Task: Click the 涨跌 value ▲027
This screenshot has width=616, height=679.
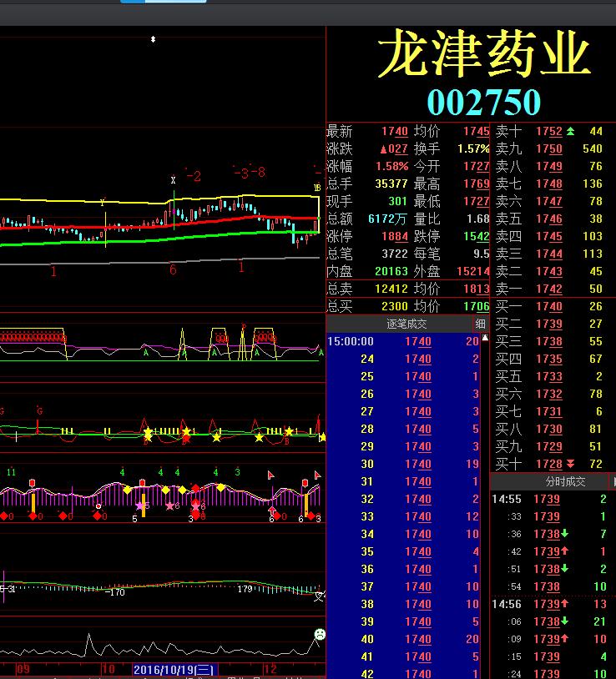Action: point(394,149)
